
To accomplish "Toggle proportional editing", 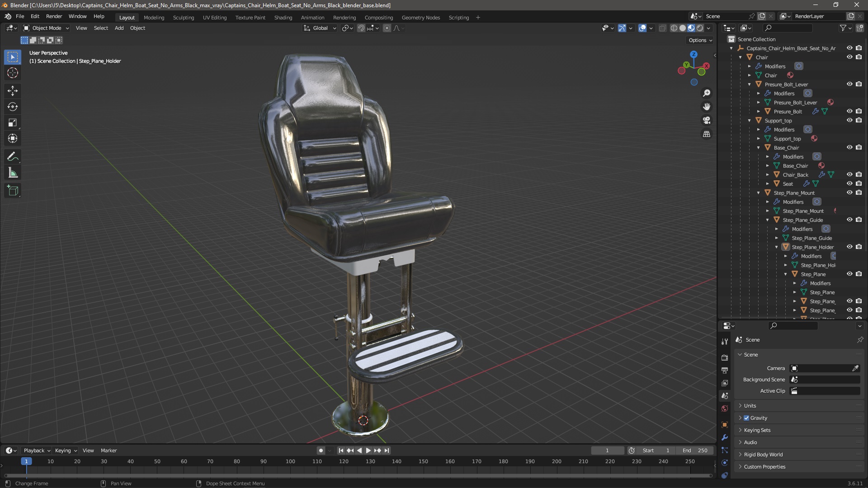I will point(387,28).
